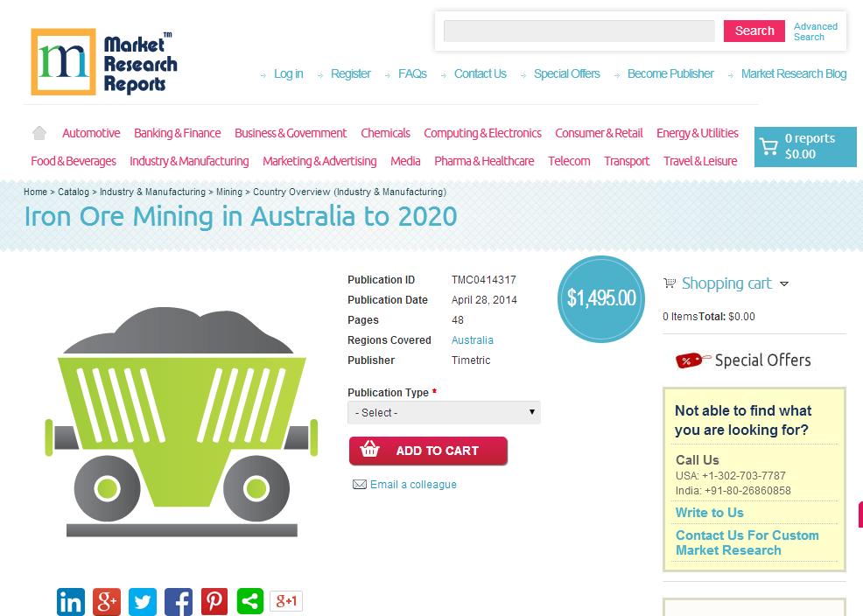Screen dimensions: 863x616
Task: Open Contact Us in top navigation
Action: (480, 73)
